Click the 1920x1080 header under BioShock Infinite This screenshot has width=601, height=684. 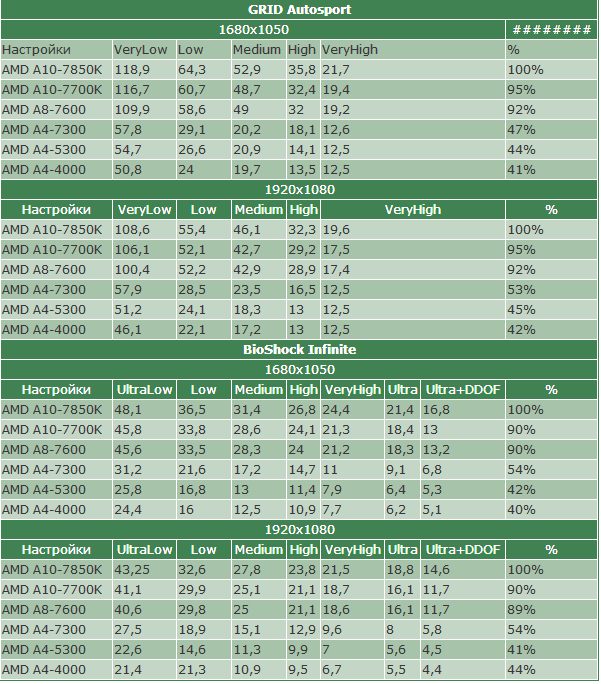click(300, 529)
